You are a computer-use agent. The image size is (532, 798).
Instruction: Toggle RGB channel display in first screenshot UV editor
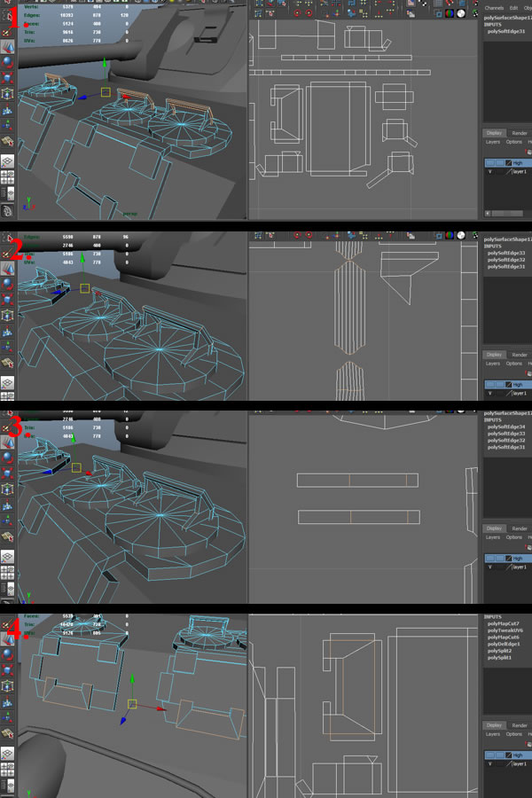tap(449, 13)
